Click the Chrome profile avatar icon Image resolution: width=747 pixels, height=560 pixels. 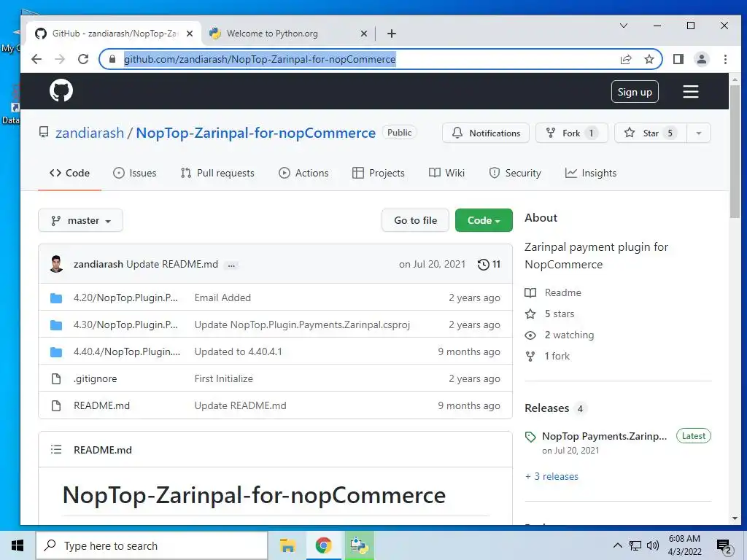701,59
